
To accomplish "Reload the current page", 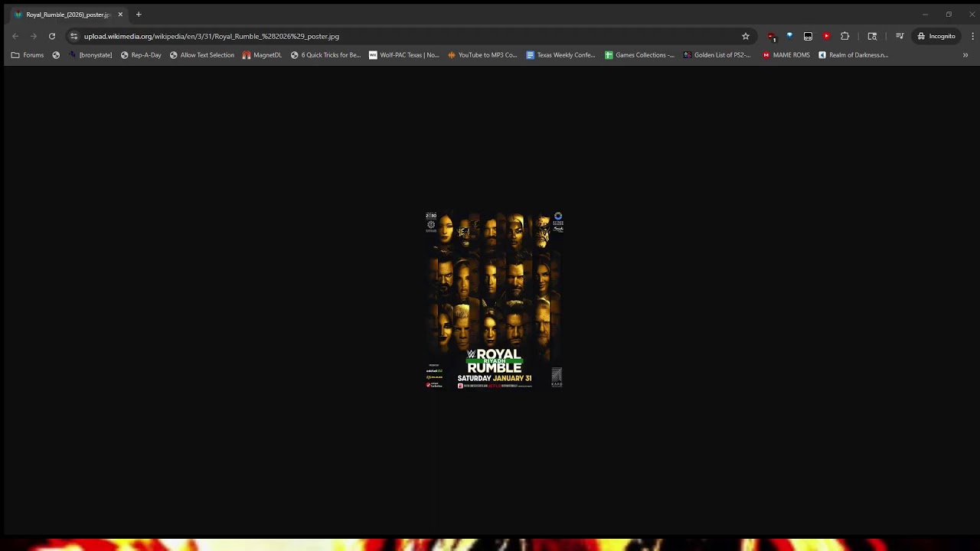I will click(52, 36).
